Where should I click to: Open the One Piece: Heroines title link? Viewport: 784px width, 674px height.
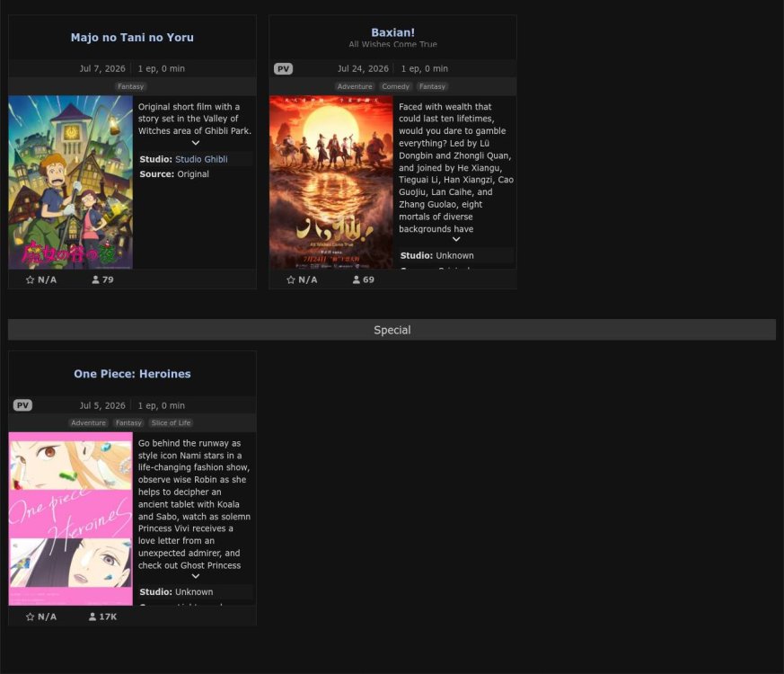click(x=132, y=374)
